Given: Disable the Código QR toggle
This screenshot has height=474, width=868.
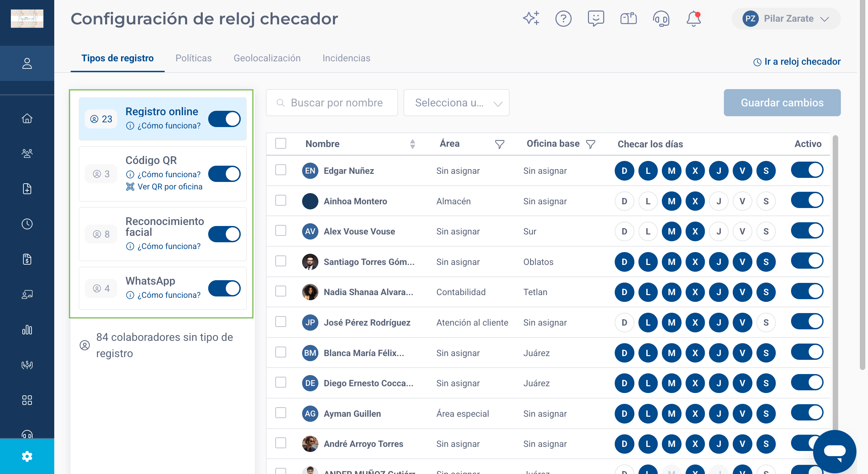Looking at the screenshot, I should tap(224, 174).
